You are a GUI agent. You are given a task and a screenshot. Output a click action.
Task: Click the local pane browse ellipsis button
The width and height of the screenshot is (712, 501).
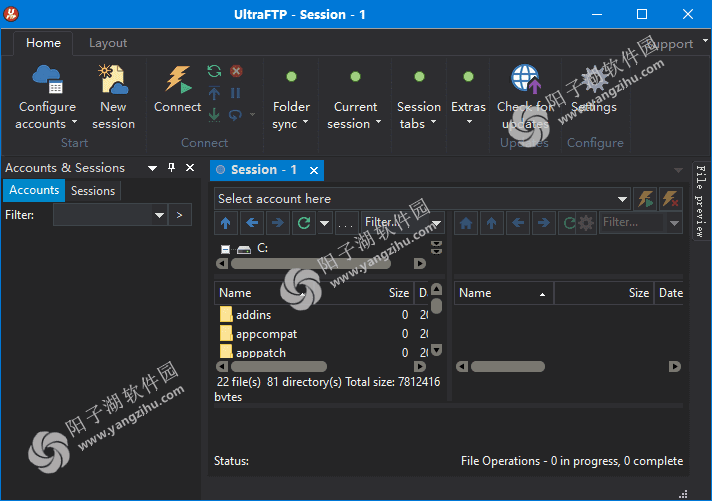point(345,223)
